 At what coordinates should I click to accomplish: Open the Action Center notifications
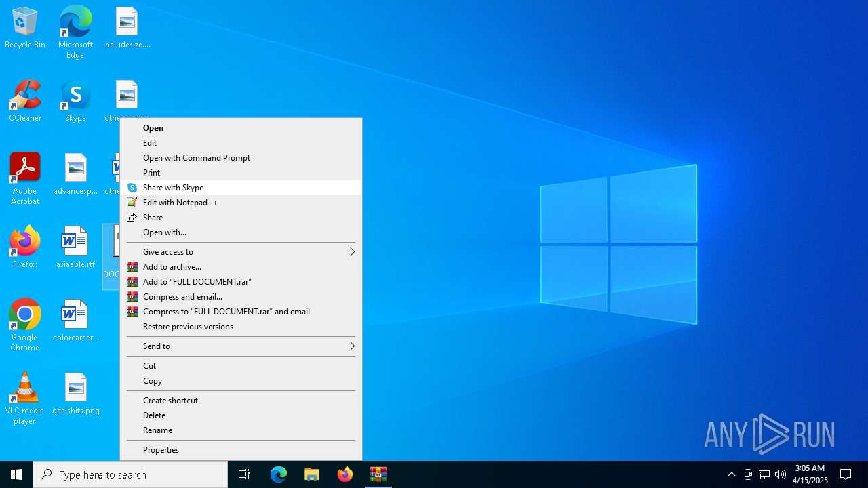coord(846,474)
